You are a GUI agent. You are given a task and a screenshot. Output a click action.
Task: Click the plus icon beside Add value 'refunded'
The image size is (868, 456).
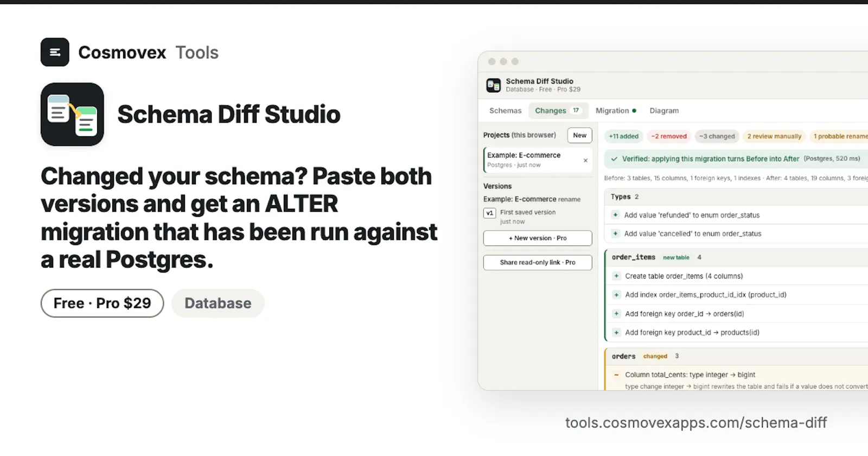[x=615, y=215]
